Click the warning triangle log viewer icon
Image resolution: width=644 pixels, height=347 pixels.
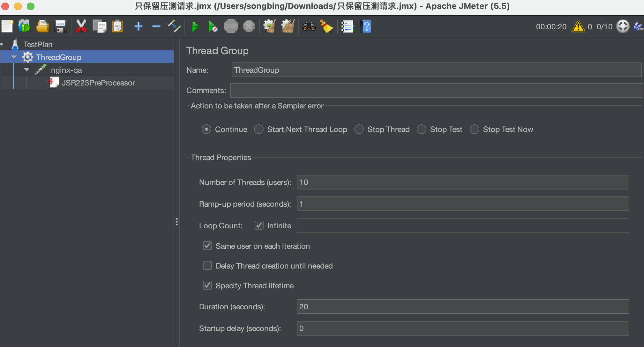578,26
